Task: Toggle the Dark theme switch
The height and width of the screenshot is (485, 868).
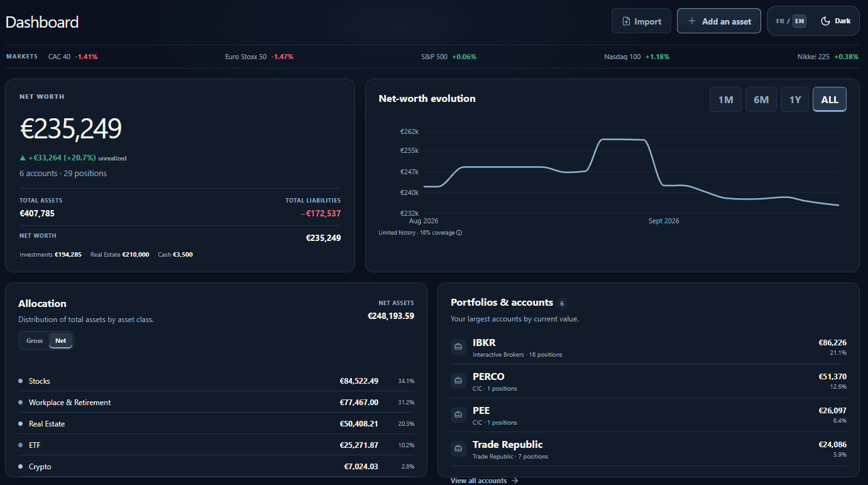Action: (x=836, y=21)
